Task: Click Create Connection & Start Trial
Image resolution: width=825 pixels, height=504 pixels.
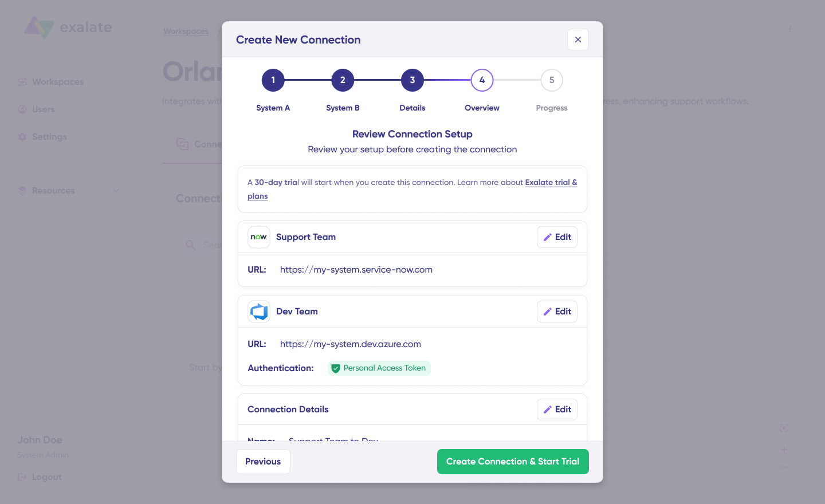Action: [x=513, y=462]
